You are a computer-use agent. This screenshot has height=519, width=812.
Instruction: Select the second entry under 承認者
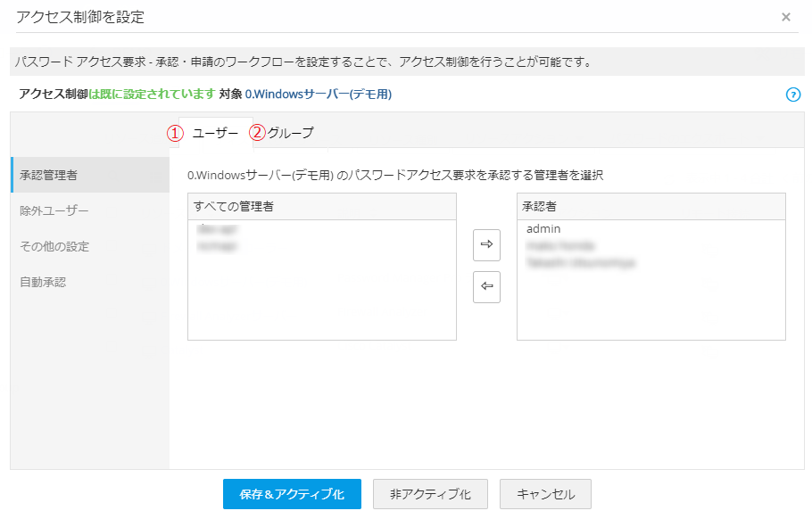pos(560,245)
